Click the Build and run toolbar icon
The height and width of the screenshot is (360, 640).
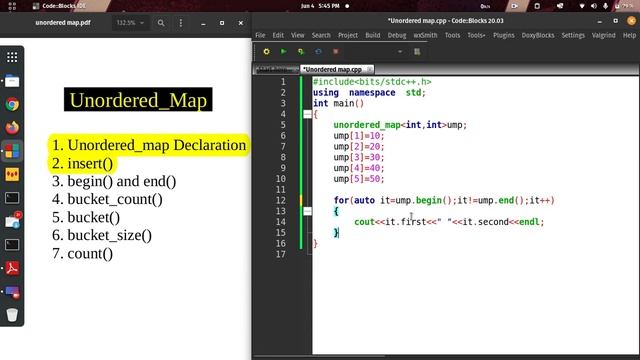301,51
